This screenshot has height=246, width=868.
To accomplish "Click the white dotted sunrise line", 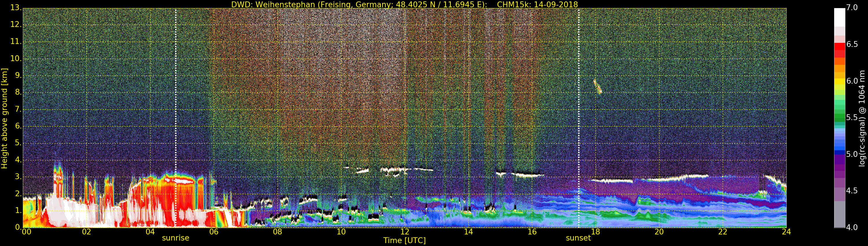I will point(176,118).
